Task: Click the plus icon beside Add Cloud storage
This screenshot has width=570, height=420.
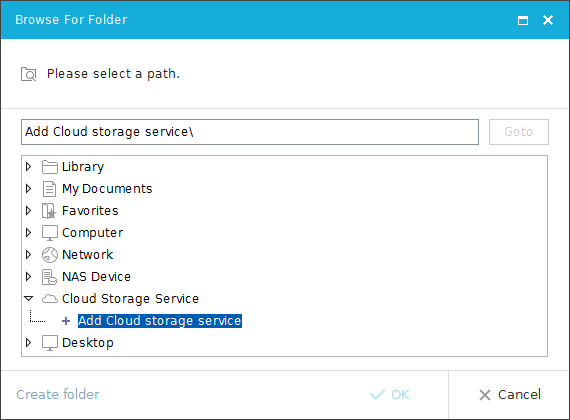Action: tap(66, 321)
